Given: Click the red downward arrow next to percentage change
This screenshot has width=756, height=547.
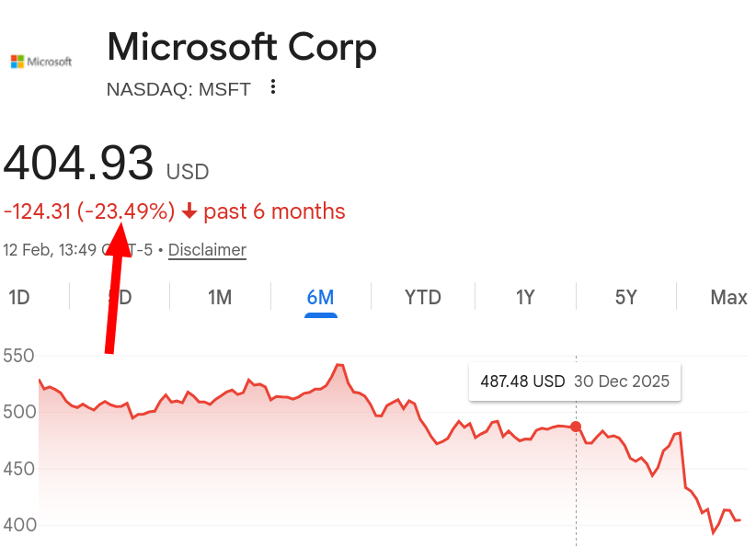Looking at the screenshot, I should point(190,211).
